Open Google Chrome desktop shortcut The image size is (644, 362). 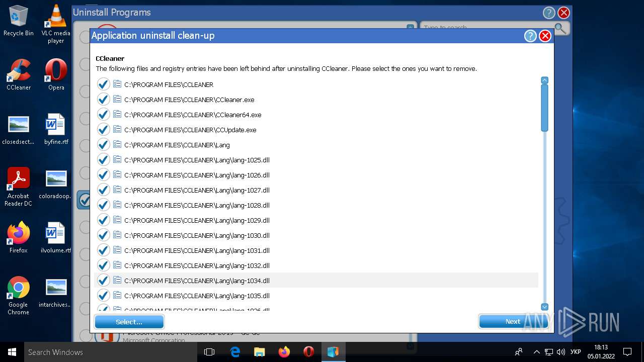pyautogui.click(x=19, y=296)
